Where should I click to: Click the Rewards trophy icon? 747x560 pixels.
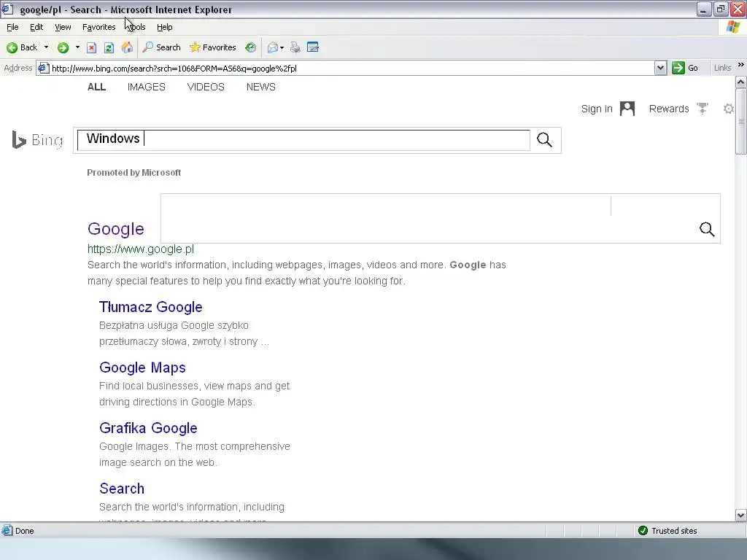point(703,109)
